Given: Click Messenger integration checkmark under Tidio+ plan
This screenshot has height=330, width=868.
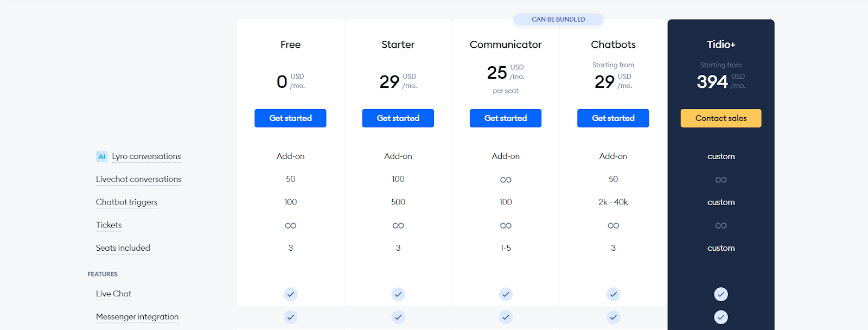Looking at the screenshot, I should point(721,317).
